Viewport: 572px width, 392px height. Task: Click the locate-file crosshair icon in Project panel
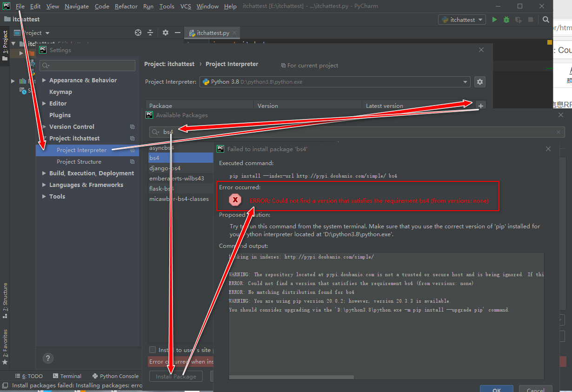(x=138, y=33)
